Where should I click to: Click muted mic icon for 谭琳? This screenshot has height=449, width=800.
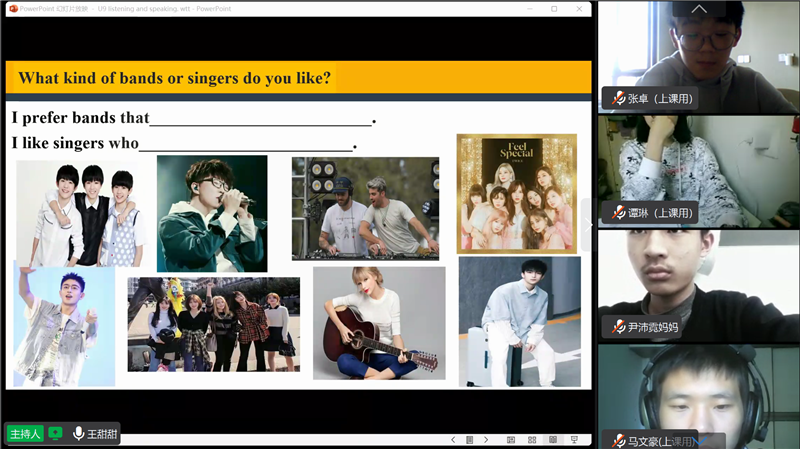click(x=618, y=212)
